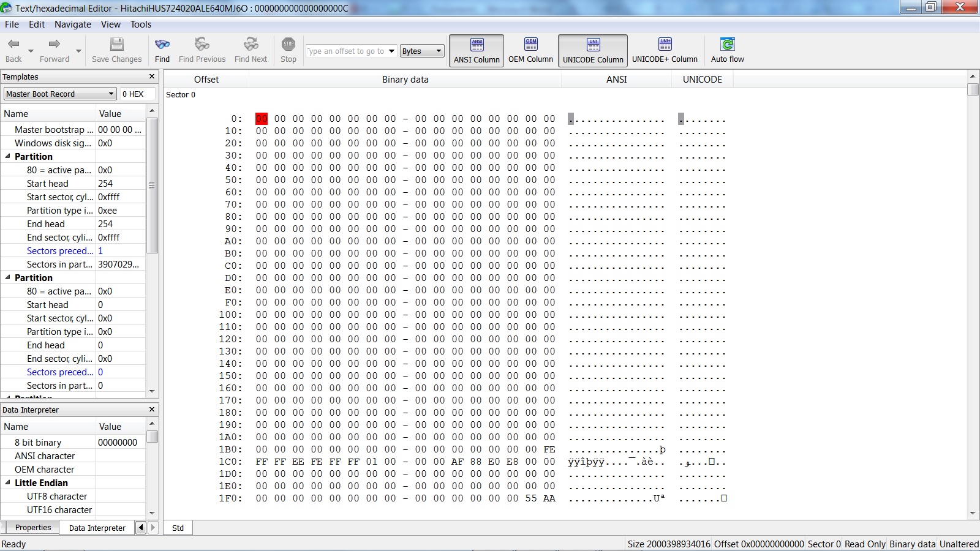Click the UNICODE column header
Image resolution: width=980 pixels, height=551 pixels.
(x=703, y=79)
